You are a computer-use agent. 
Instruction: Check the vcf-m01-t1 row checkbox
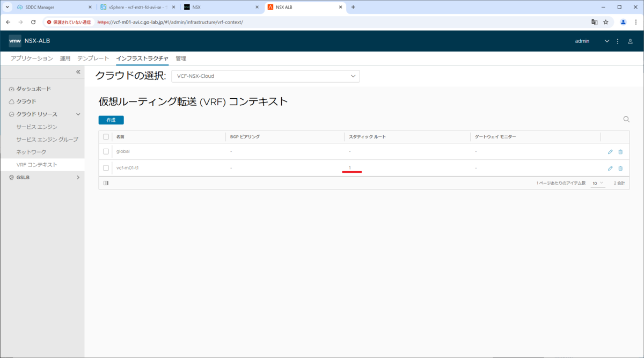pos(106,168)
